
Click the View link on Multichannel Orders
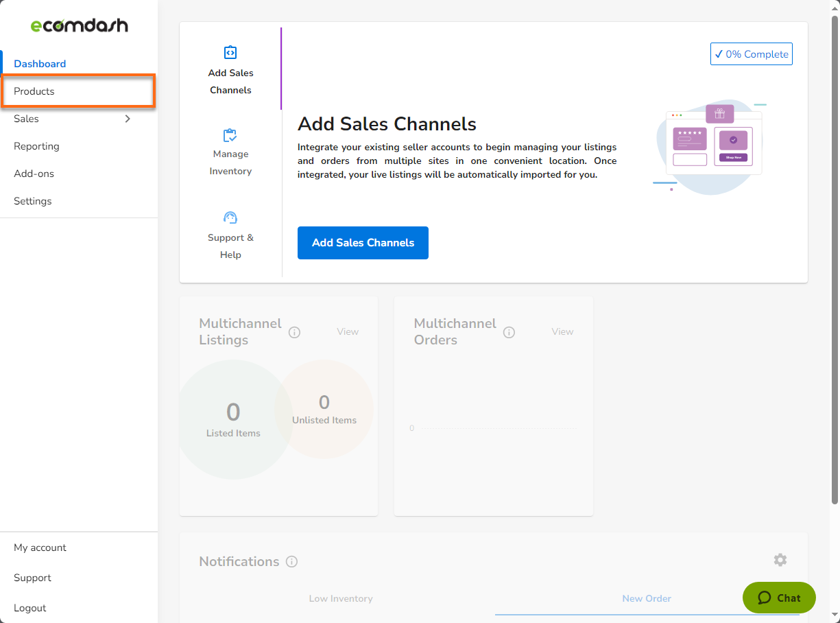click(562, 331)
